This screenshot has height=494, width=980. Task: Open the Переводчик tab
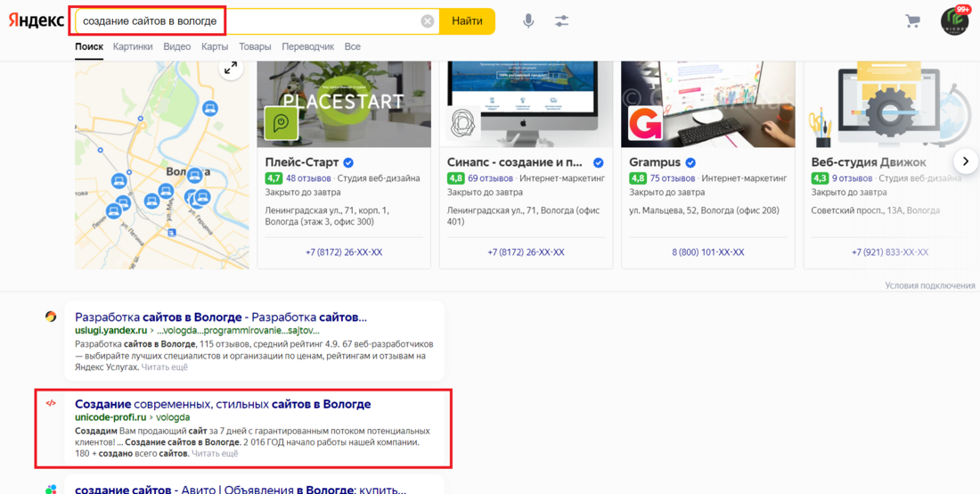[308, 47]
